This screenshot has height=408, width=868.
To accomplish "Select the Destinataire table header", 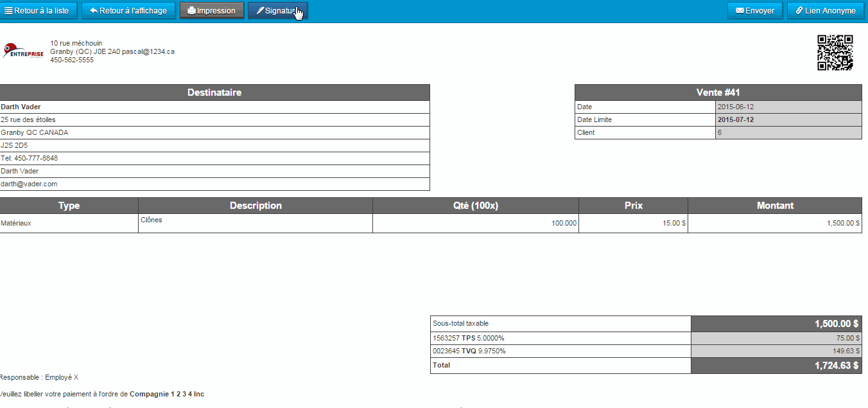I will click(214, 93).
